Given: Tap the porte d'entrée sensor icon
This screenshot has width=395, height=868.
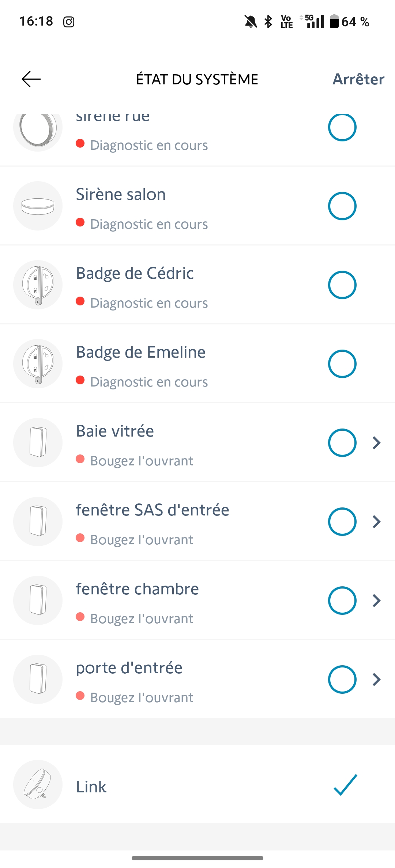Looking at the screenshot, I should 38,679.
